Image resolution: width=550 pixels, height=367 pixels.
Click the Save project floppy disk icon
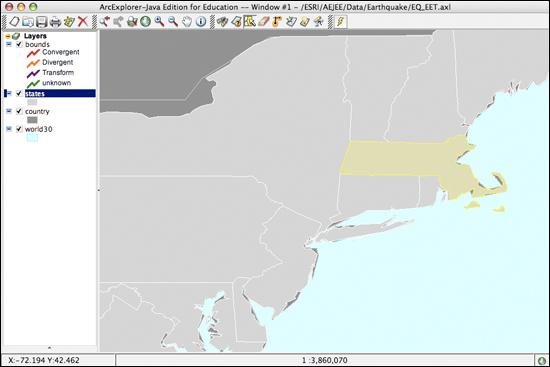[x=41, y=22]
